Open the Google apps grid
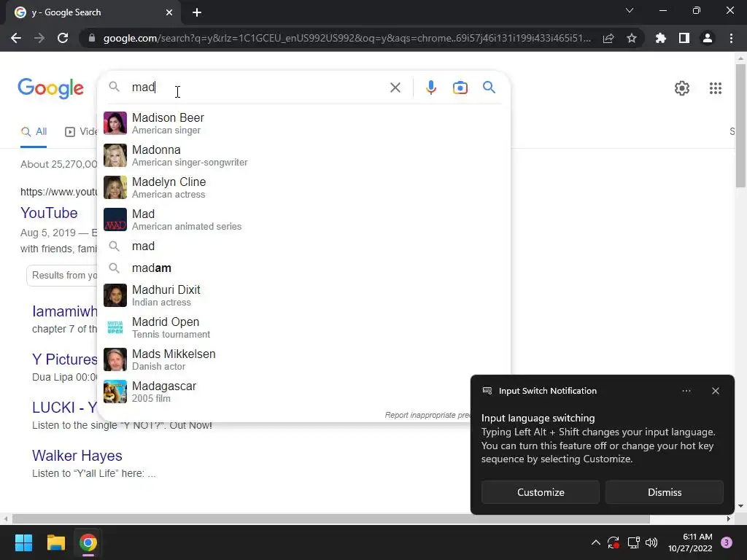This screenshot has height=560, width=747. pos(716,88)
